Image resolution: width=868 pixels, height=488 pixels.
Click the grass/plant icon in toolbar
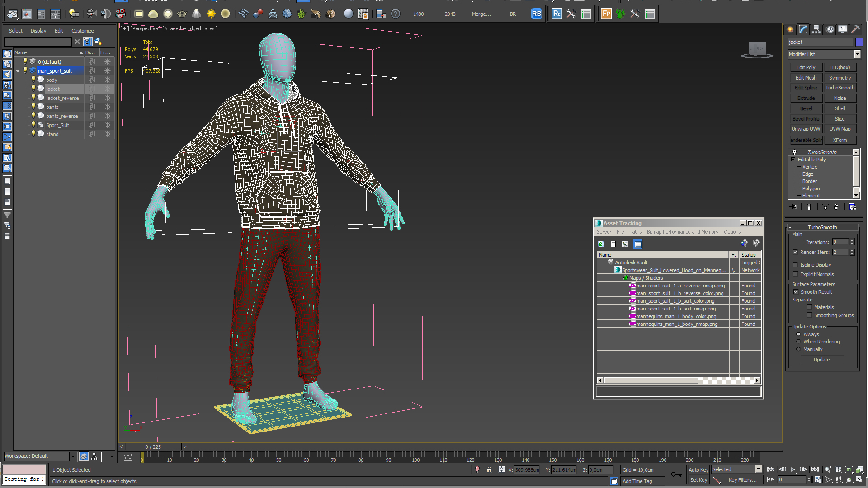(302, 14)
